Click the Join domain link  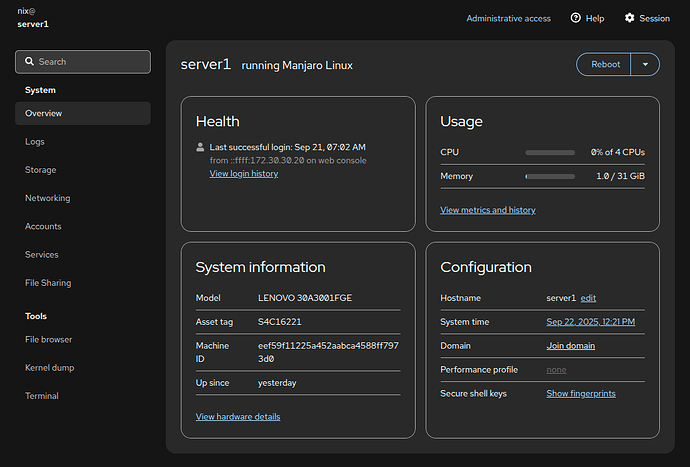click(x=570, y=346)
